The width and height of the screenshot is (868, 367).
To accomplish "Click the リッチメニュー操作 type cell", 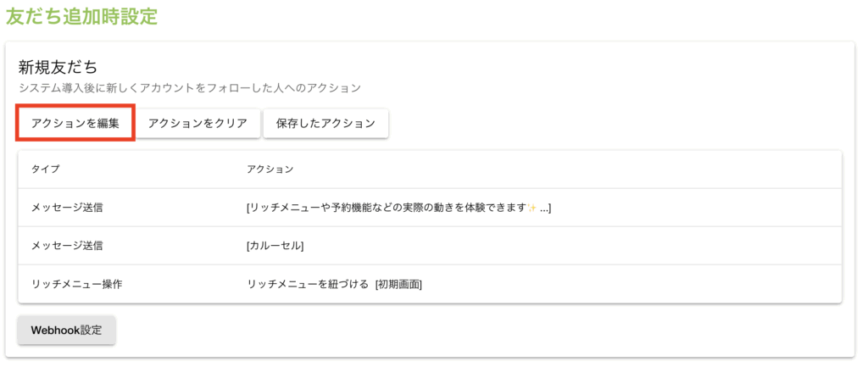I will click(x=76, y=284).
